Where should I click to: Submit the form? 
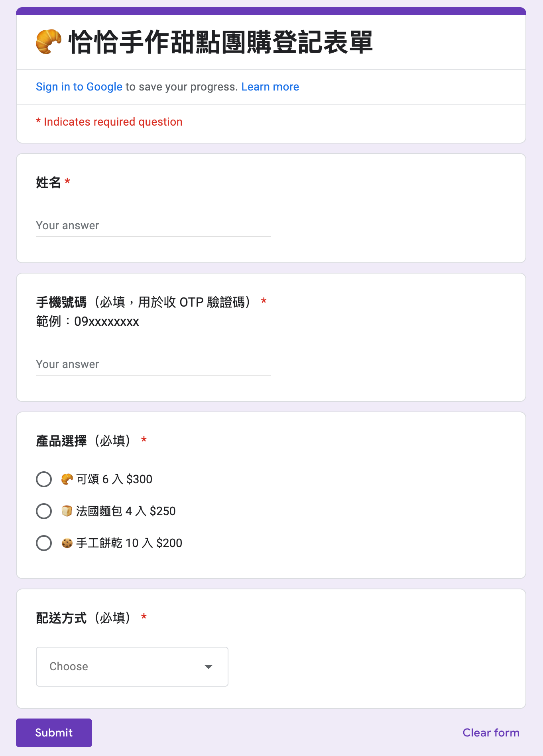pos(54,733)
